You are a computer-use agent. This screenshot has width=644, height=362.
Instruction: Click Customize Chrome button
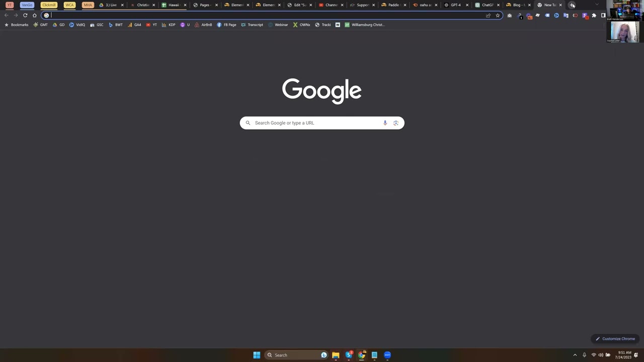615,339
